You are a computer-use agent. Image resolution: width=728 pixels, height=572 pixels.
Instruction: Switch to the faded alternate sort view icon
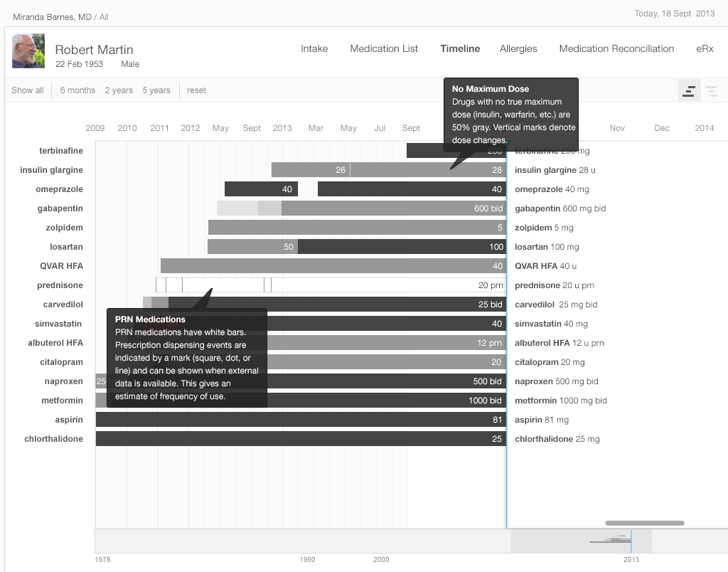pos(711,90)
